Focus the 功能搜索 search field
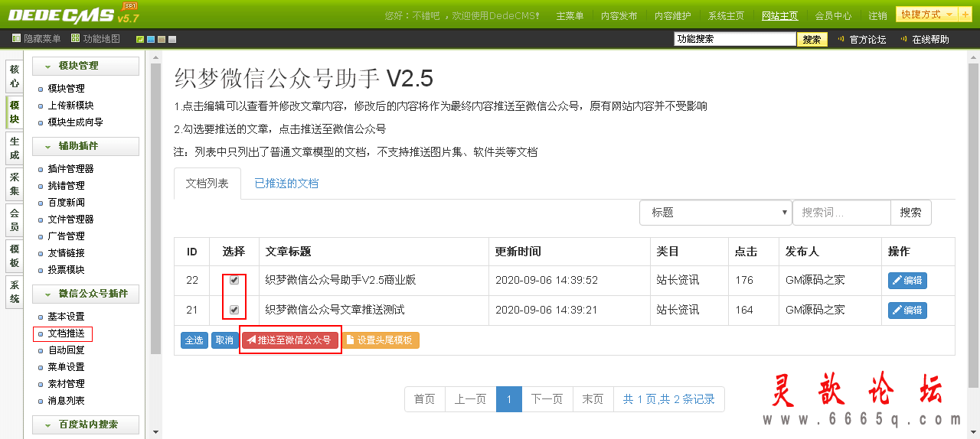 click(x=735, y=39)
